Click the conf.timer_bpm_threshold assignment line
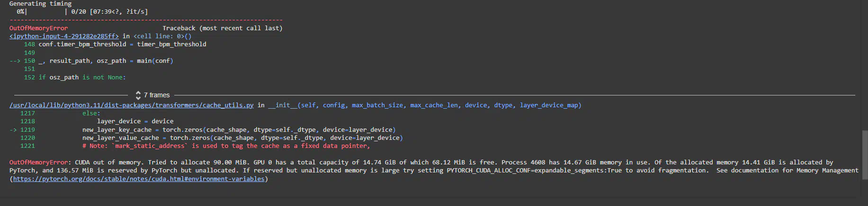Viewport: 868px width, 206px height. pyautogui.click(x=122, y=44)
